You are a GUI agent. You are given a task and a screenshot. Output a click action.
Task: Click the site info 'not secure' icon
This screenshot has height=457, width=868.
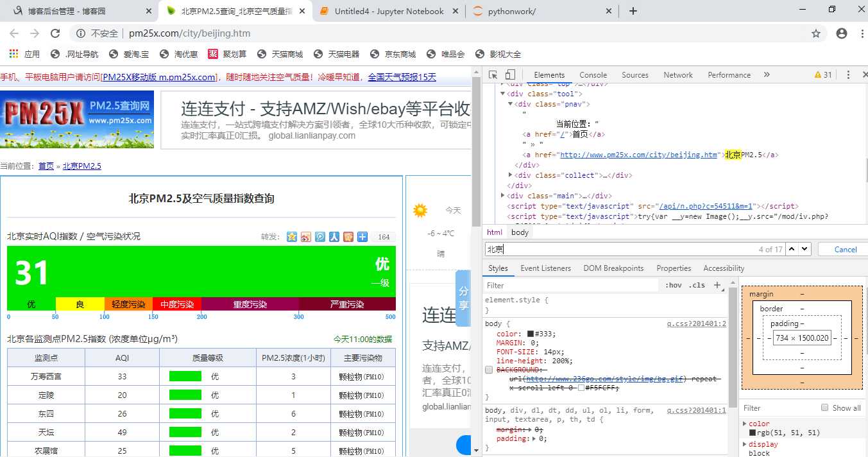[80, 33]
